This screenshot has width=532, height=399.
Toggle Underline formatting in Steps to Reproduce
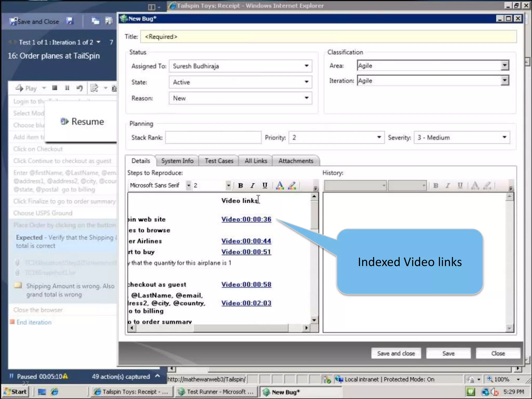pos(265,185)
